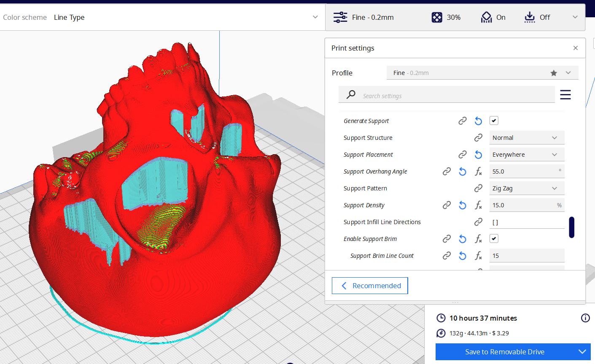Click the support On icon

tap(486, 17)
